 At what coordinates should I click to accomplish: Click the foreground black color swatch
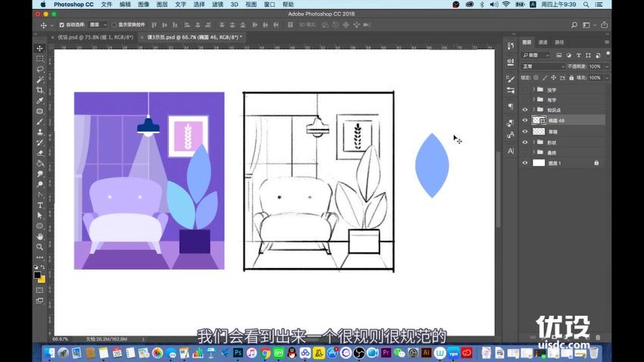pyautogui.click(x=37, y=275)
